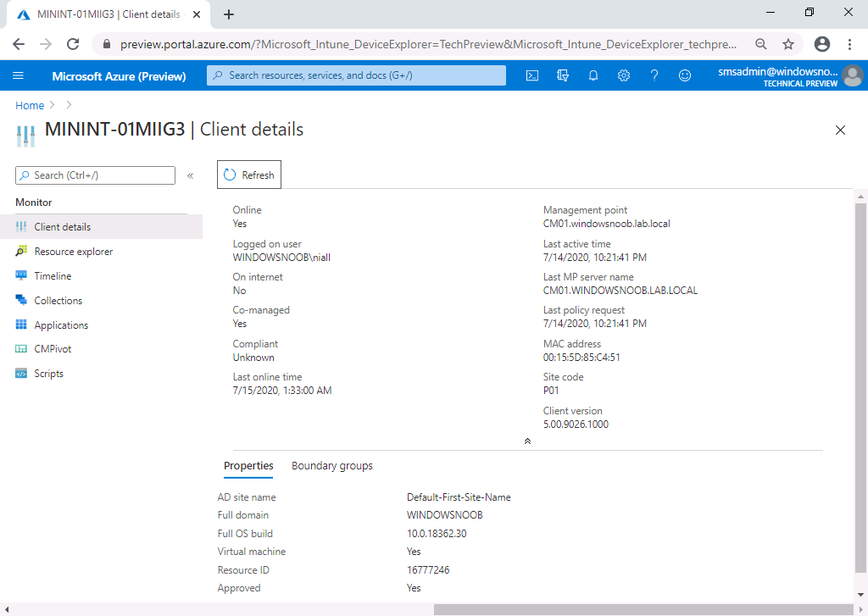
Task: Close the Client details blade
Action: pos(840,130)
